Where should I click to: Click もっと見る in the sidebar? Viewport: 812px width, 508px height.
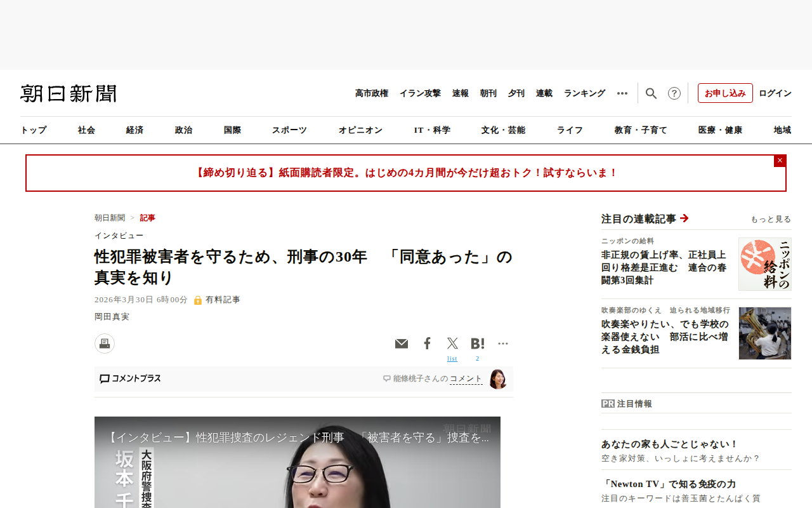(x=771, y=220)
